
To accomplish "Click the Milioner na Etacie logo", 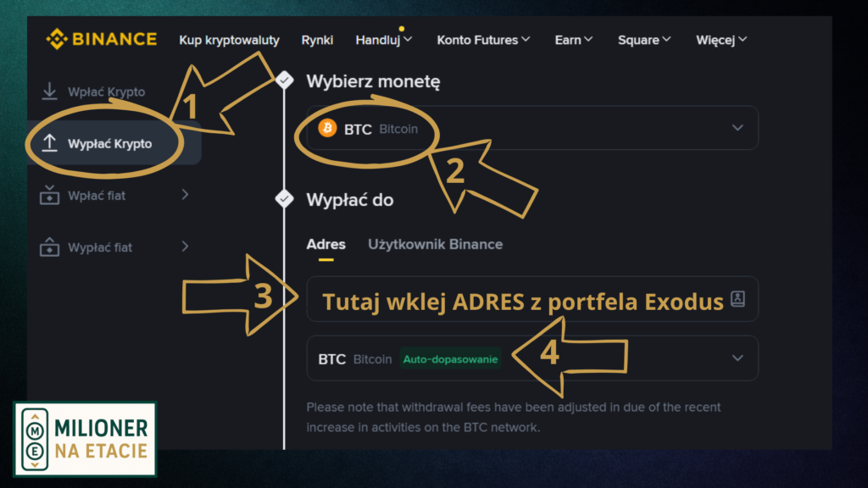I will click(85, 439).
